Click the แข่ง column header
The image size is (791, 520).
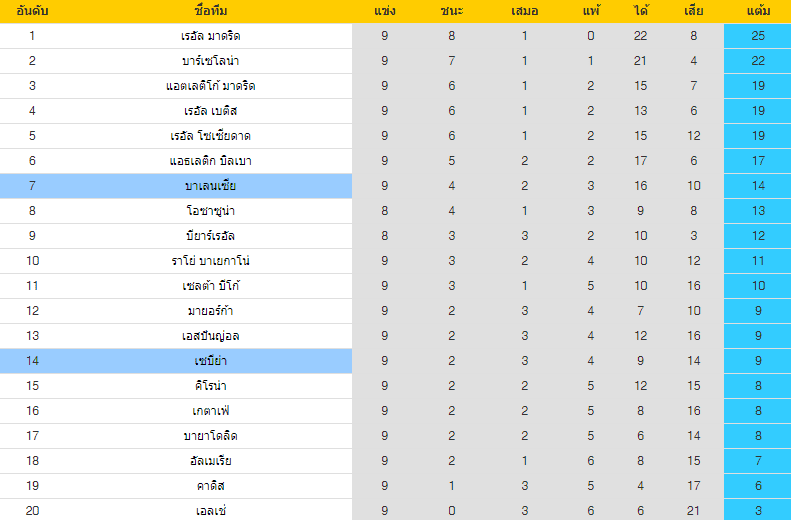coord(385,11)
